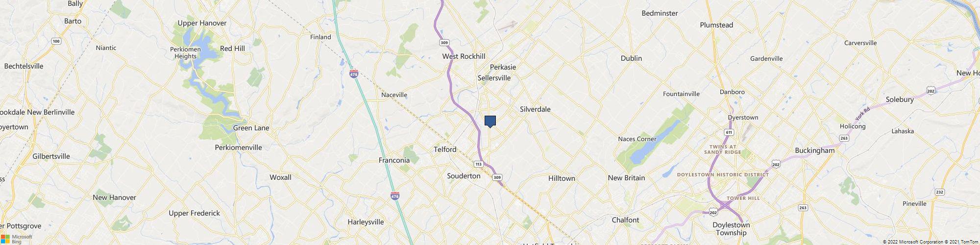Image resolution: width=980 pixels, height=245 pixels.
Task: Click the Perkasie town label
Action: point(503,67)
